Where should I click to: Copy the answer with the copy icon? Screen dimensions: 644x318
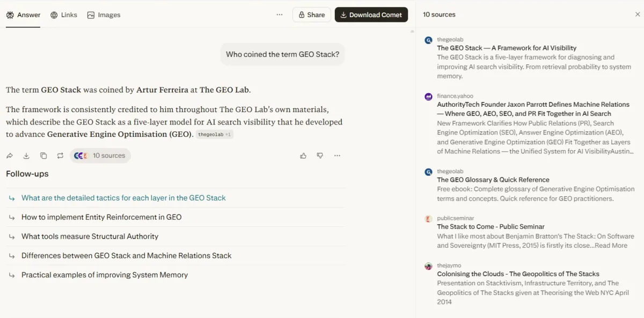tap(43, 156)
